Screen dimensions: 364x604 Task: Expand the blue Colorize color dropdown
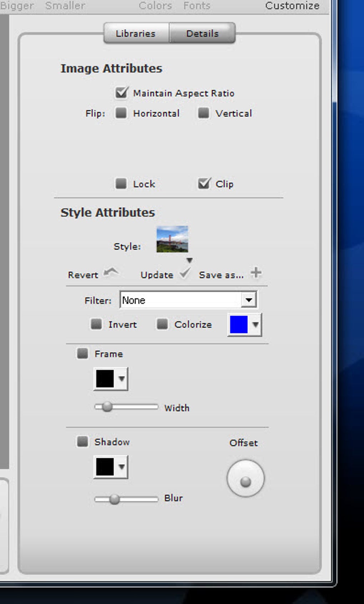point(255,325)
